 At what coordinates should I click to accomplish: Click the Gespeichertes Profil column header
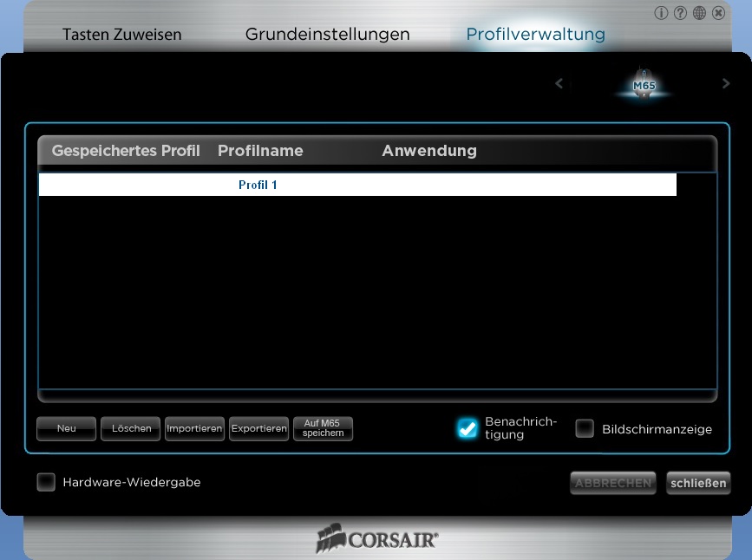click(x=126, y=151)
